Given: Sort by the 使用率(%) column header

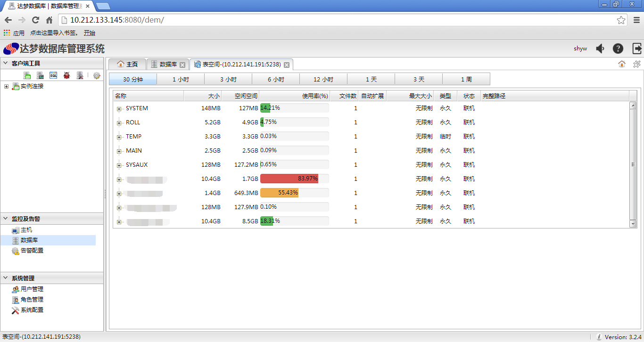Looking at the screenshot, I should (295, 96).
